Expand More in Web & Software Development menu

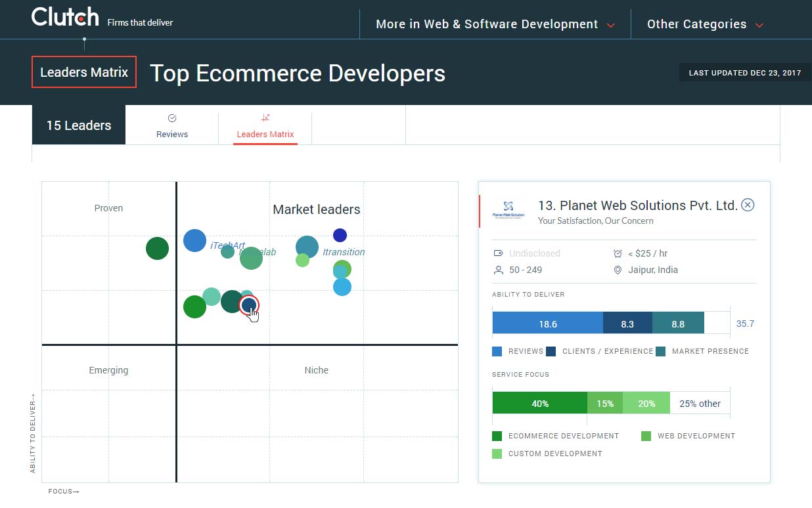(495, 24)
